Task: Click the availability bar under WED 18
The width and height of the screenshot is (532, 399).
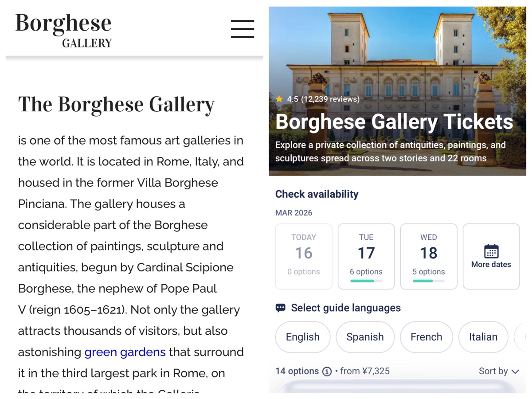Action: [429, 281]
